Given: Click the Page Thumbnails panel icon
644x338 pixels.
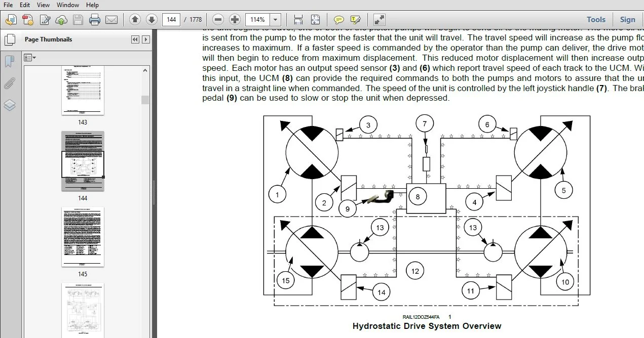Looking at the screenshot, I should (x=10, y=39).
